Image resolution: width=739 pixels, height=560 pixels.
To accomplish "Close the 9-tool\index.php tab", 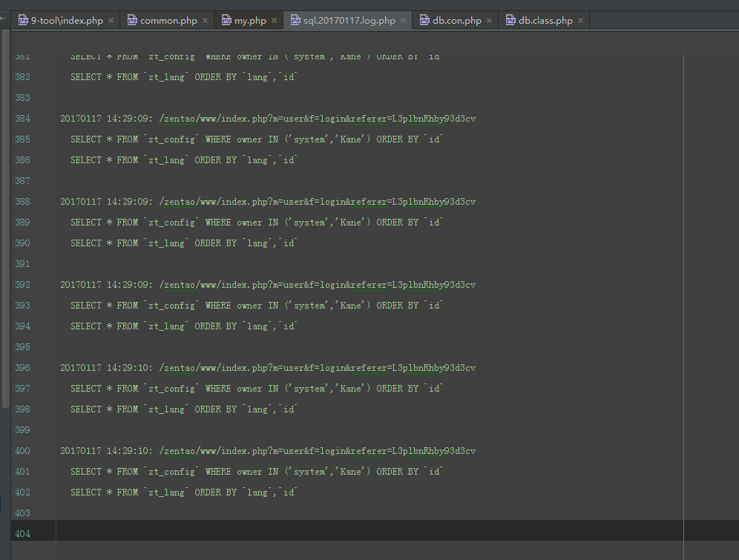I will [x=111, y=21].
